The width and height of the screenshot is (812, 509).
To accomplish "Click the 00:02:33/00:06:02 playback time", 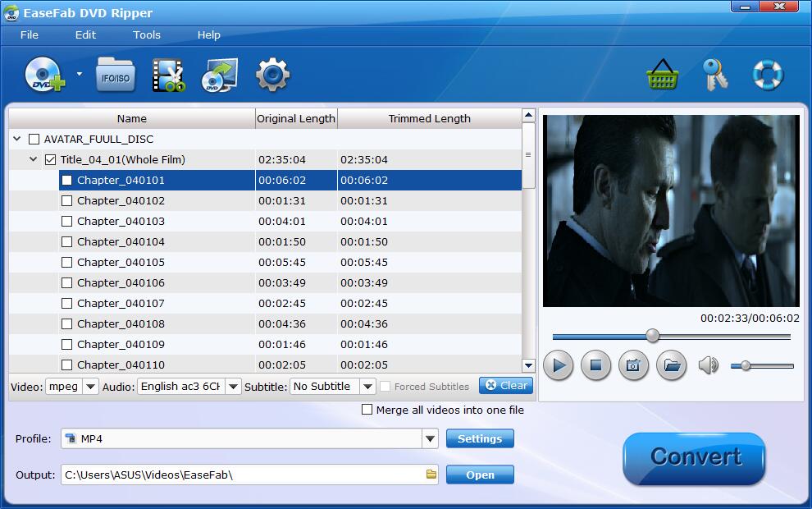I will pyautogui.click(x=750, y=318).
